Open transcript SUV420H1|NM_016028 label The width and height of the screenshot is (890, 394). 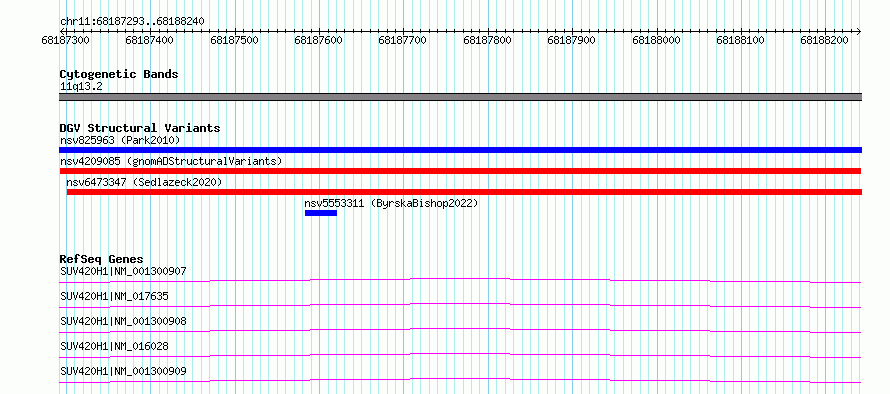(114, 346)
